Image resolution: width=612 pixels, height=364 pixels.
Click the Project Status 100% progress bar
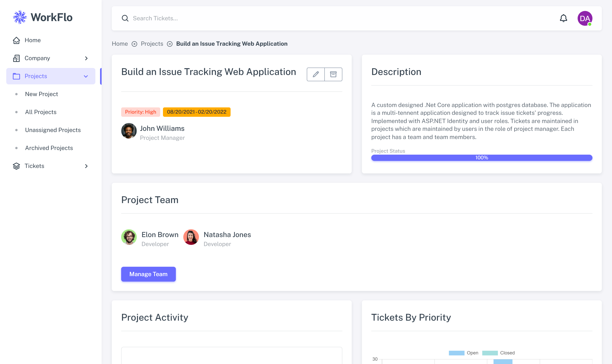(482, 158)
